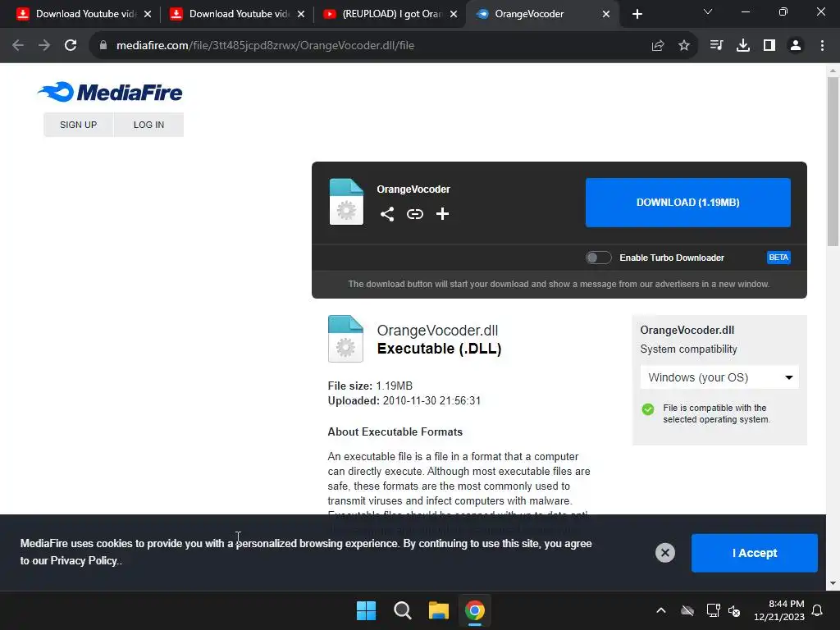Screen dimensions: 840x630
Task: Go back using browser back arrow
Action: coord(18,46)
